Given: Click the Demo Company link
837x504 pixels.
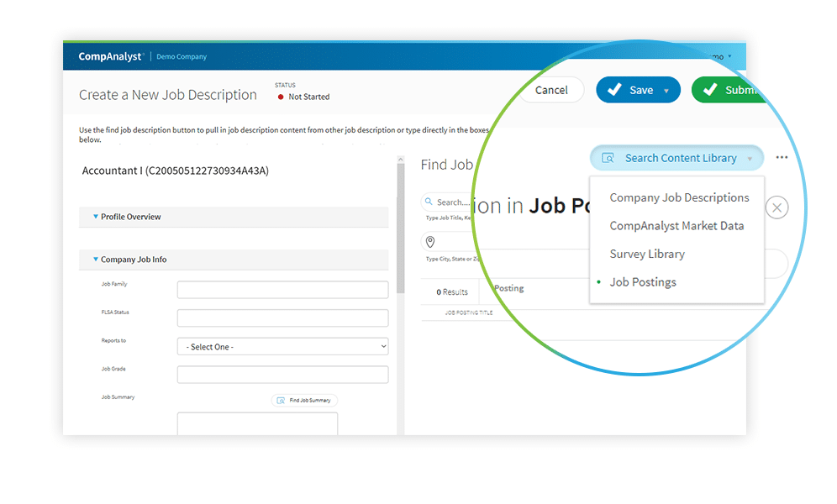Looking at the screenshot, I should [182, 56].
